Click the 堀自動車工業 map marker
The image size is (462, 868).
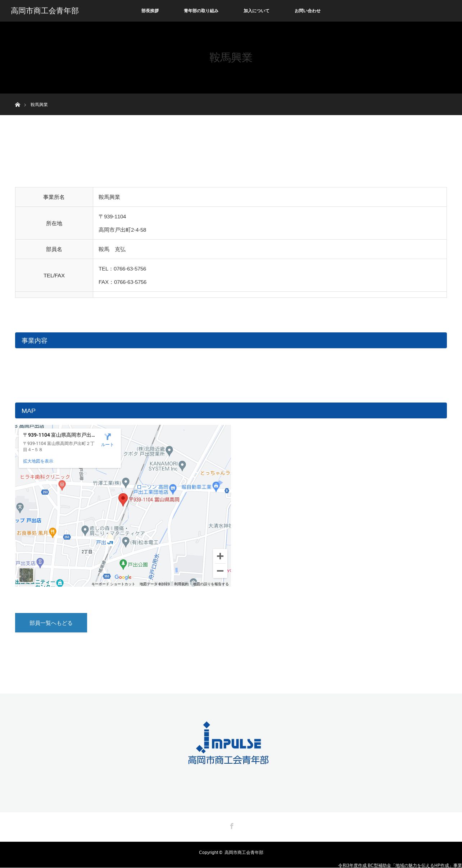(x=216, y=487)
